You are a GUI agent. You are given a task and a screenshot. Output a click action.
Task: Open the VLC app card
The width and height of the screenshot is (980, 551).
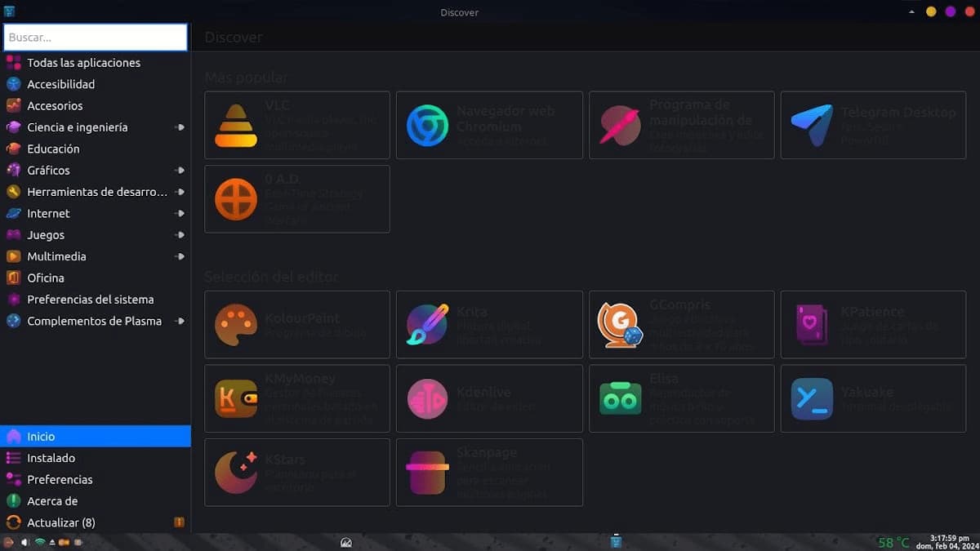coord(297,125)
